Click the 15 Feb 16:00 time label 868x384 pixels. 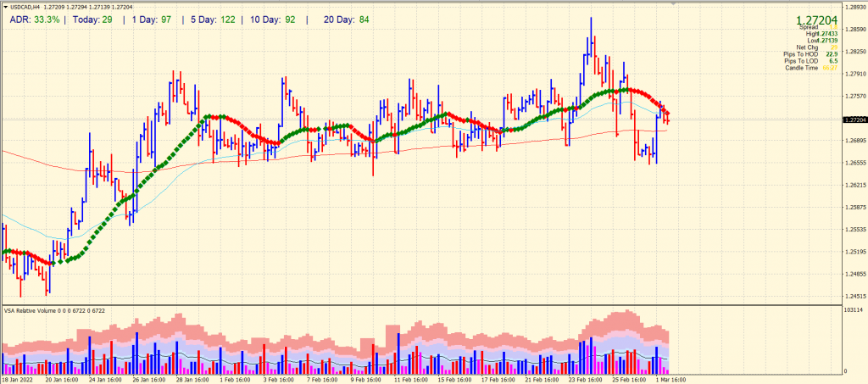[x=453, y=380]
